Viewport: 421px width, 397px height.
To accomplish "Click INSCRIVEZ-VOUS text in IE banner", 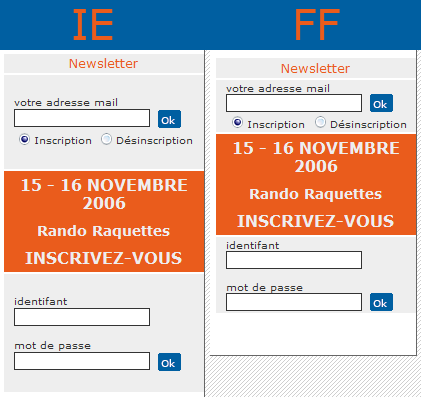I will click(104, 258).
